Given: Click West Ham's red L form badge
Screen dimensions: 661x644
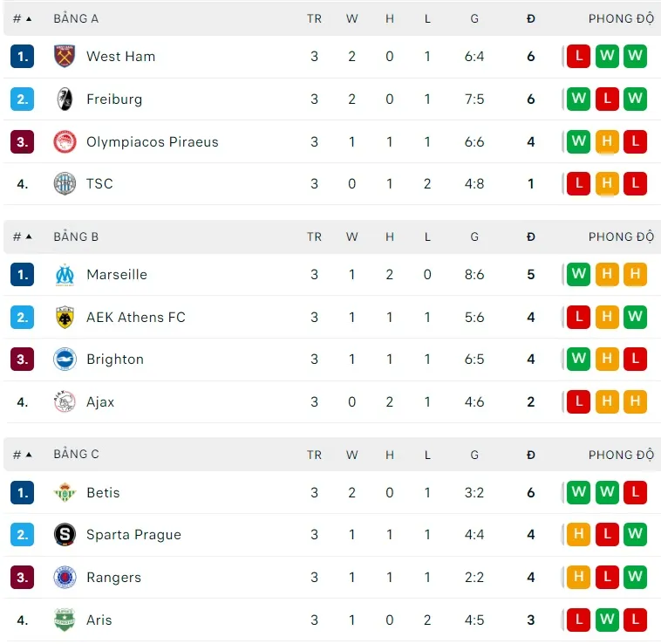Looking at the screenshot, I should tap(578, 56).
